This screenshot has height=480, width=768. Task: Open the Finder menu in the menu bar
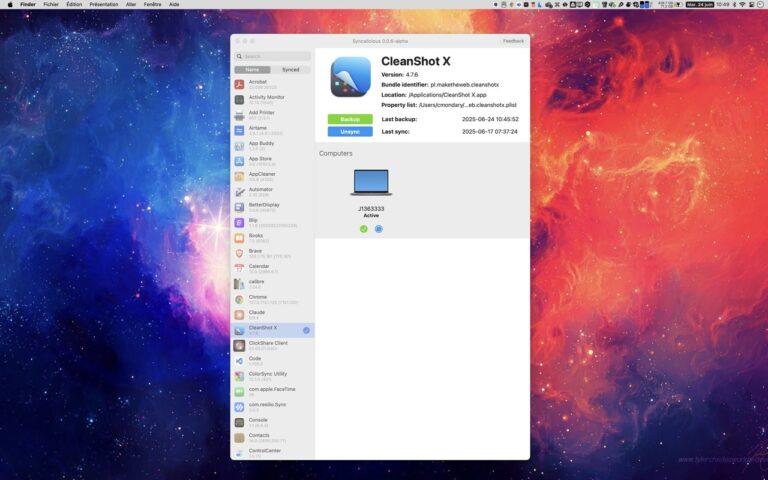28,4
